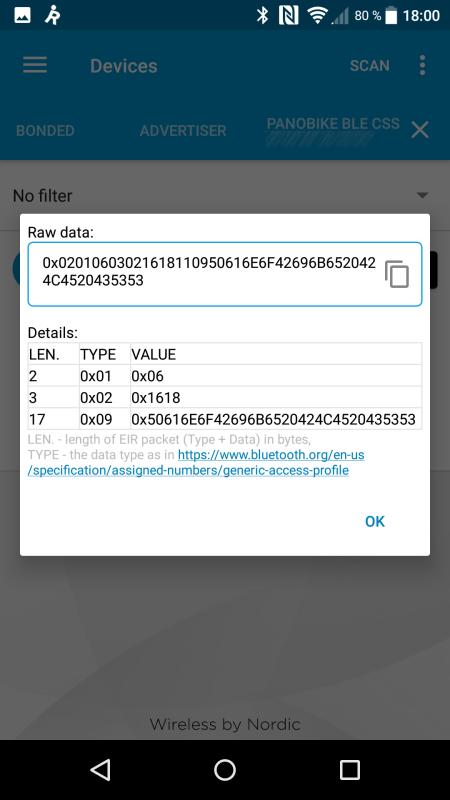Open the three-dot overflow menu

pyautogui.click(x=422, y=65)
